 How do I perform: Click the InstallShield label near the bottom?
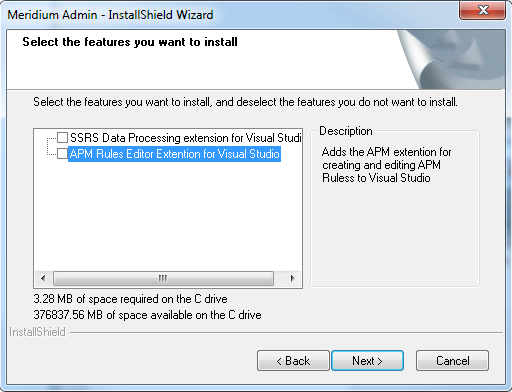(x=37, y=332)
